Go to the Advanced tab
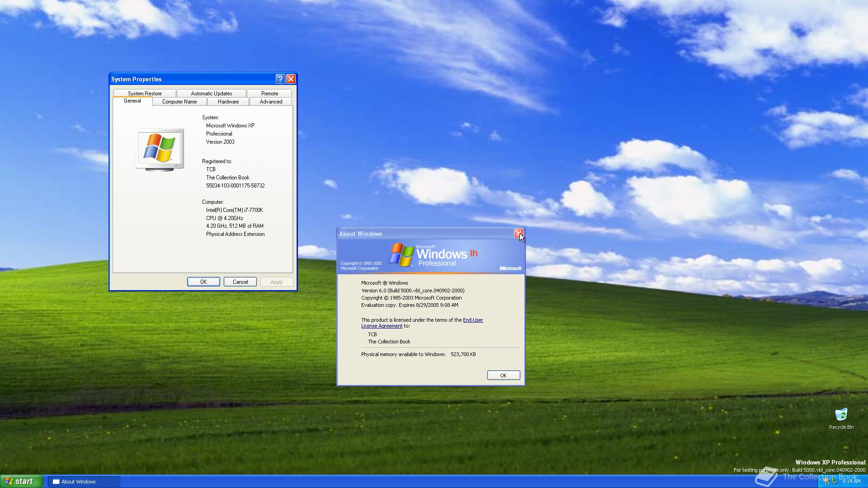The image size is (868, 488). [x=271, y=102]
